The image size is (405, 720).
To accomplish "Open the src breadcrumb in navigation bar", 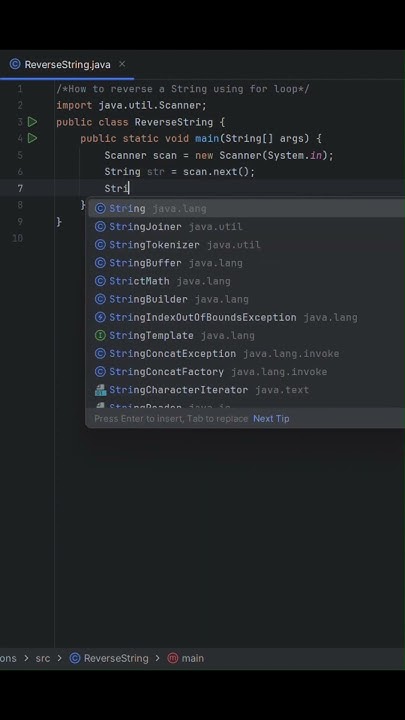I will tap(43, 658).
